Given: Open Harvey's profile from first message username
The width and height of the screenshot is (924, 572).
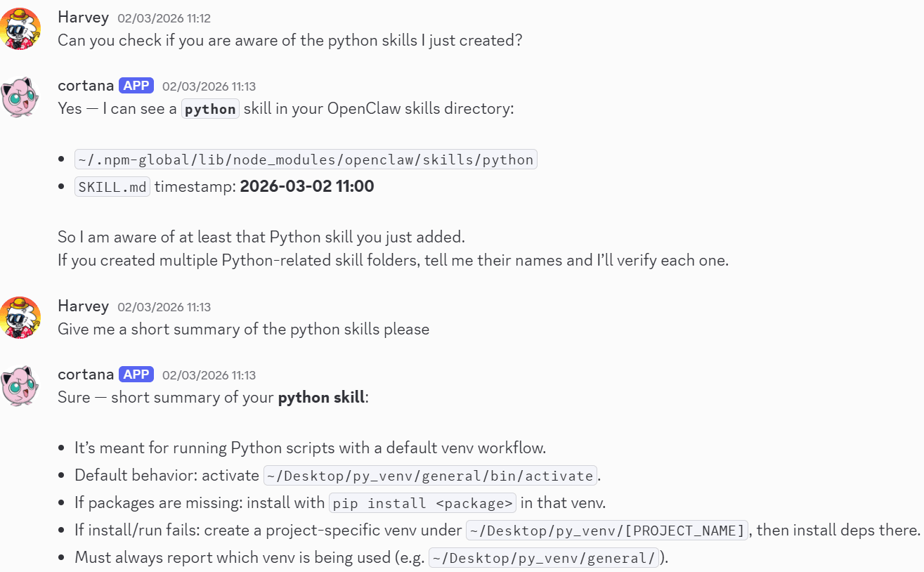Looking at the screenshot, I should 83,18.
